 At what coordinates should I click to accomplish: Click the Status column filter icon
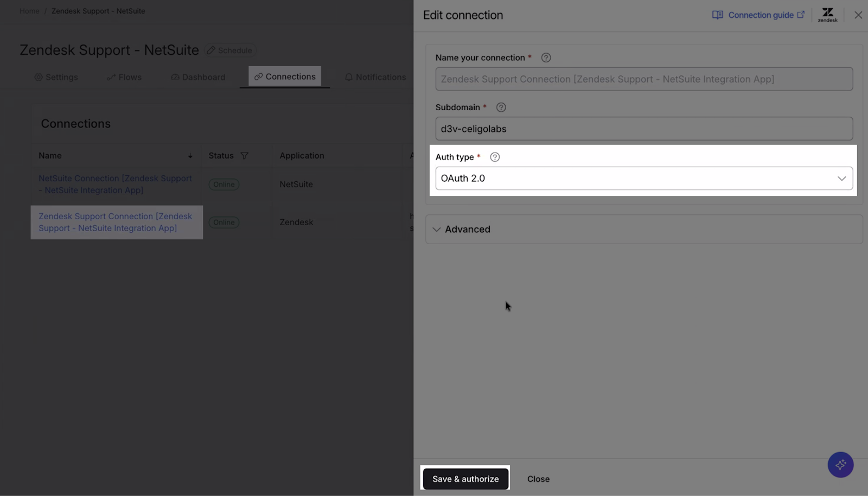(244, 156)
